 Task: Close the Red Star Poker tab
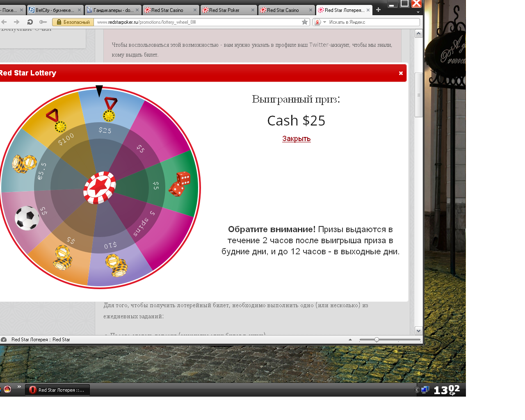[253, 10]
